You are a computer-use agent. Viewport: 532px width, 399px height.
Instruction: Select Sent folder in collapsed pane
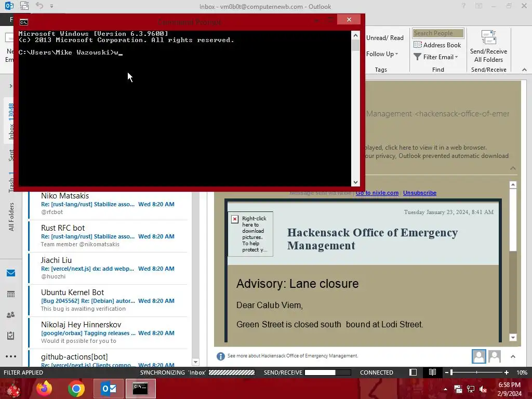click(x=11, y=155)
